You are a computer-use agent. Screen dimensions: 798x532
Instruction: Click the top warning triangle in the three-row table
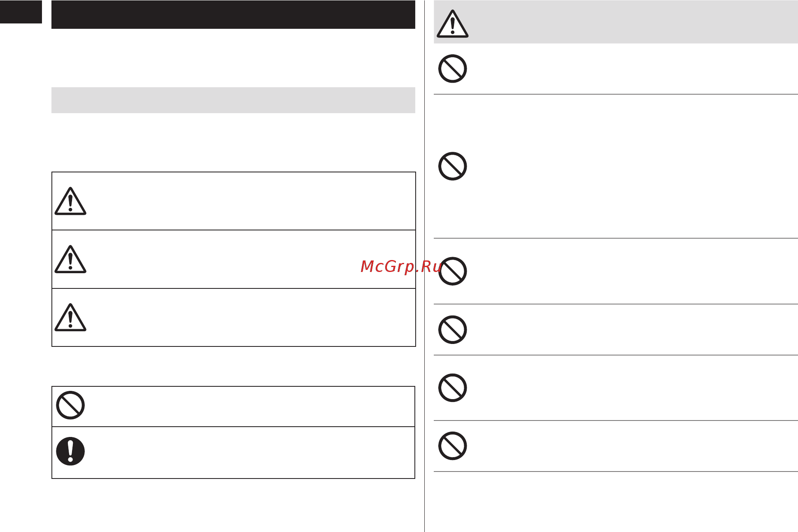[x=70, y=201]
